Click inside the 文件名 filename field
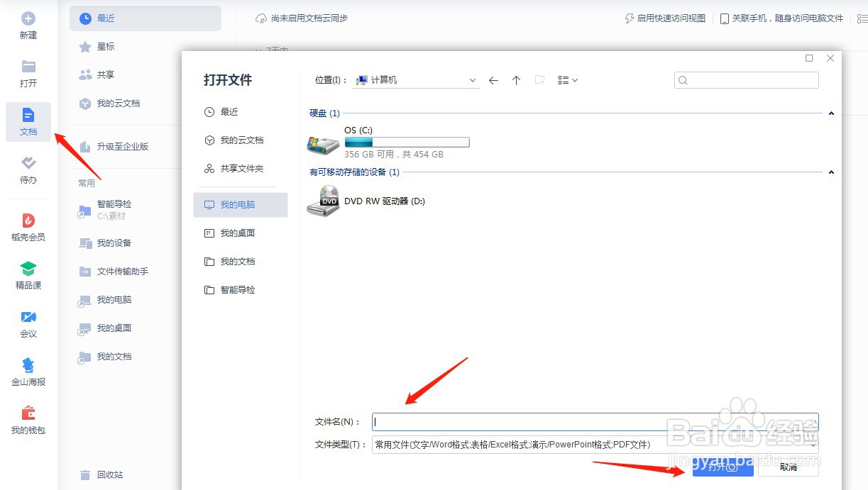Viewport: 868px width, 490px height. 497,421
